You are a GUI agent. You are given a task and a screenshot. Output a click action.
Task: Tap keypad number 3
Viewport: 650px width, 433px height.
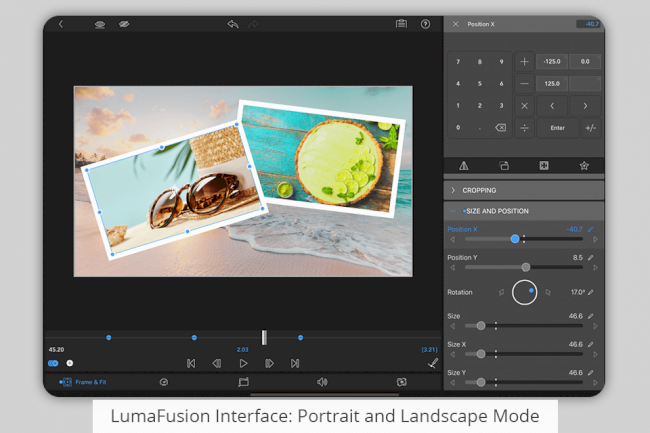click(x=502, y=106)
